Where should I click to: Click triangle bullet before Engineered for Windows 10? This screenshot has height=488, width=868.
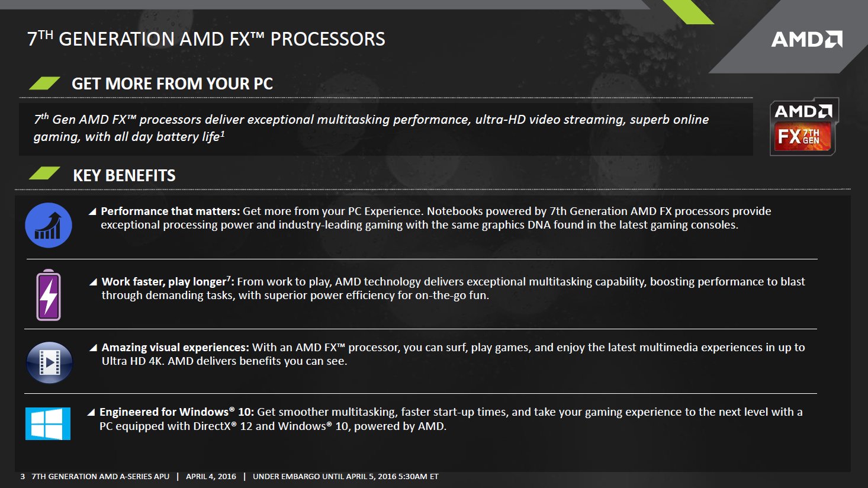pos(91,412)
